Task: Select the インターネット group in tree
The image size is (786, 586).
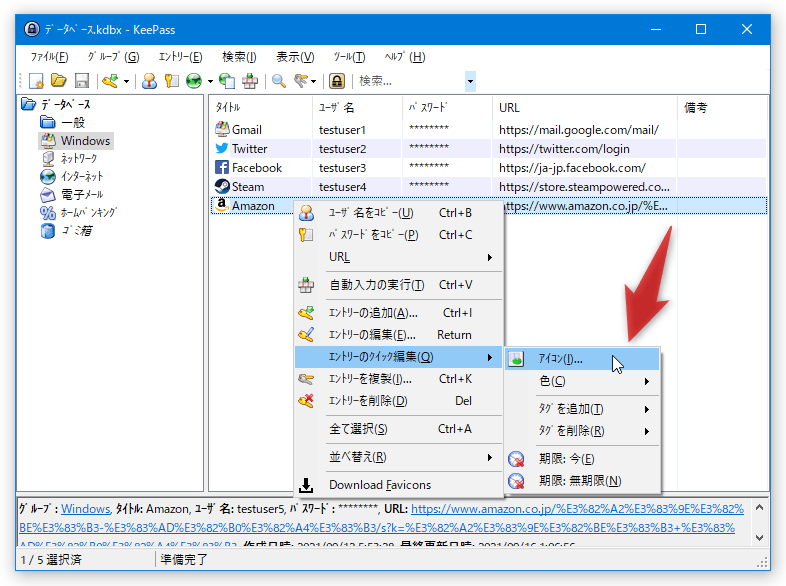Action: (x=82, y=176)
